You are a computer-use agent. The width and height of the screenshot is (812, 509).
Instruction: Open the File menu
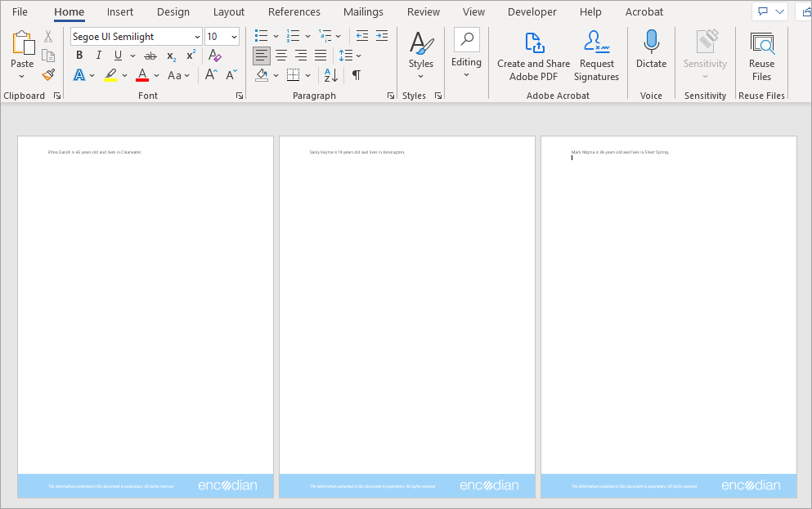click(x=20, y=12)
